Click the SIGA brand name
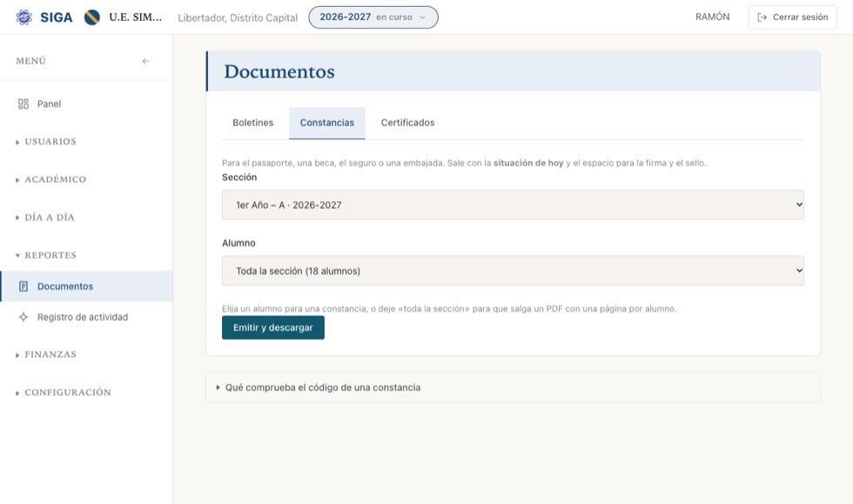 click(x=56, y=17)
